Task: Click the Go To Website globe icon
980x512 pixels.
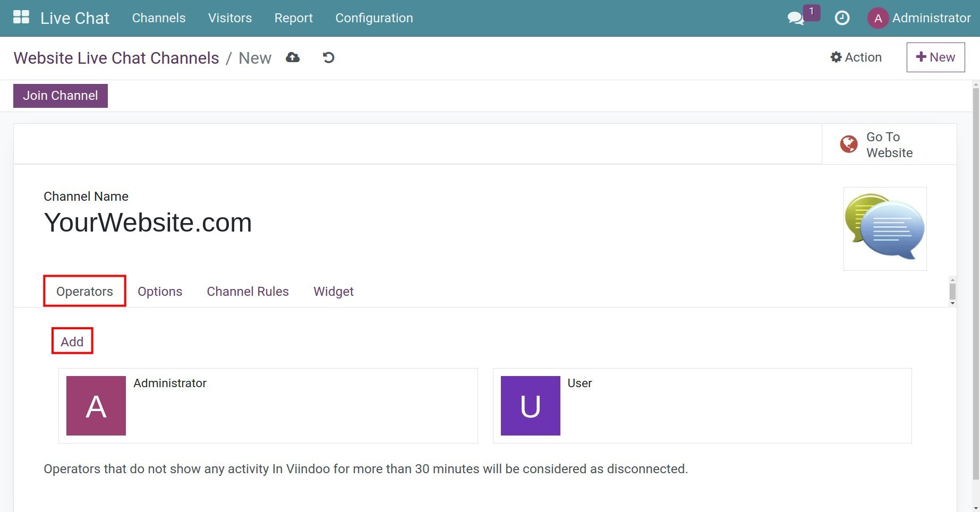Action: coord(849,144)
